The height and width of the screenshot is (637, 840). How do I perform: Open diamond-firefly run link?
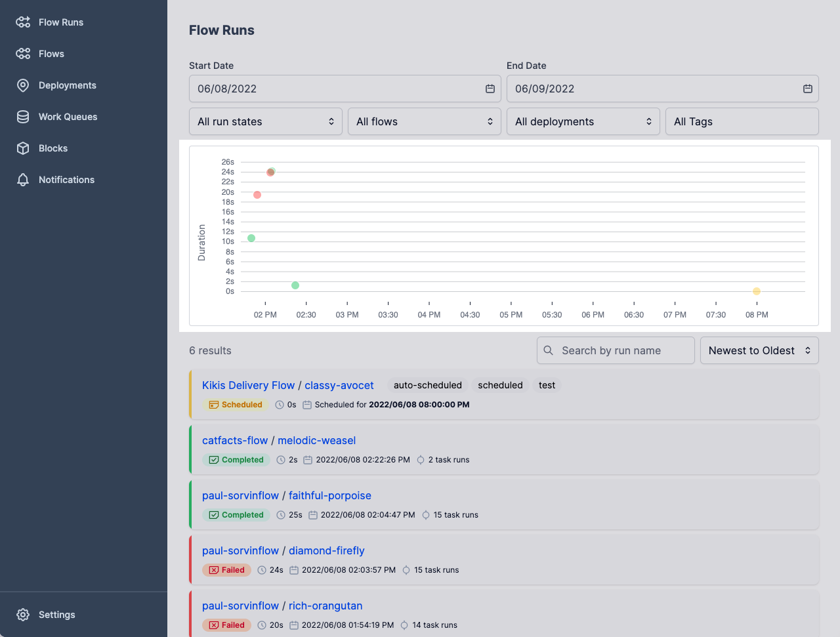(327, 550)
